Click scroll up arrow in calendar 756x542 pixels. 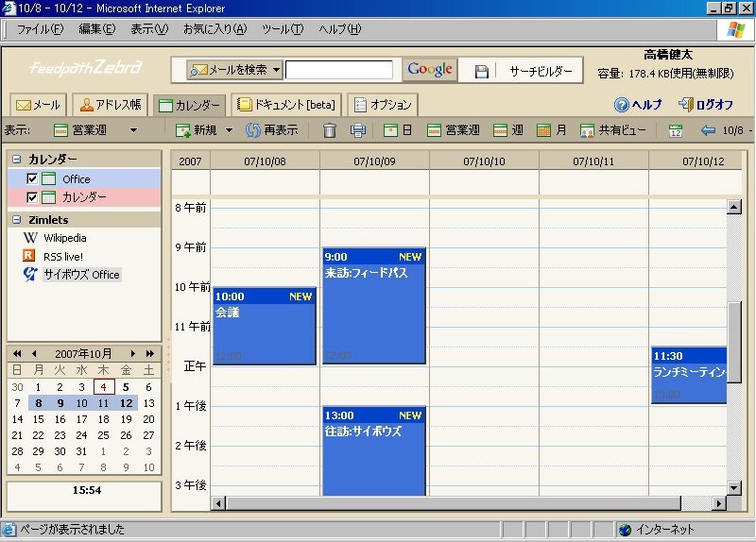[734, 207]
